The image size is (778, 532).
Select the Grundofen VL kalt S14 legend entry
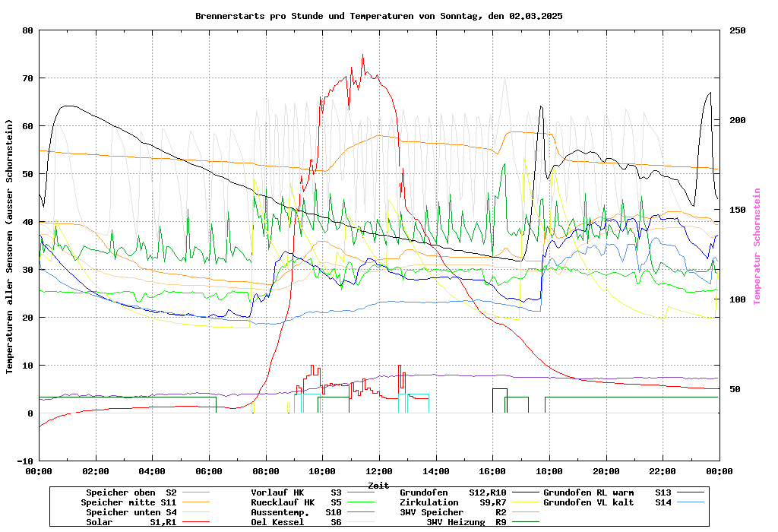(607, 502)
